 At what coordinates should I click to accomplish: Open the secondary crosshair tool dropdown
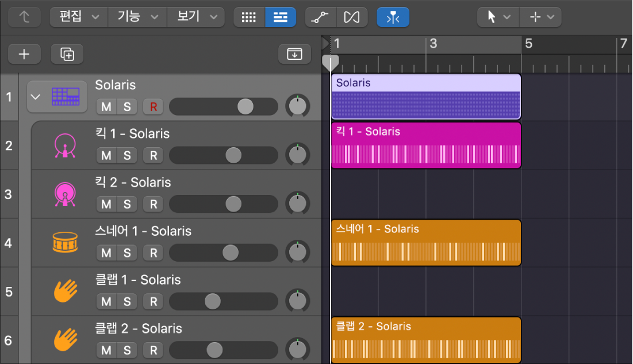click(540, 17)
